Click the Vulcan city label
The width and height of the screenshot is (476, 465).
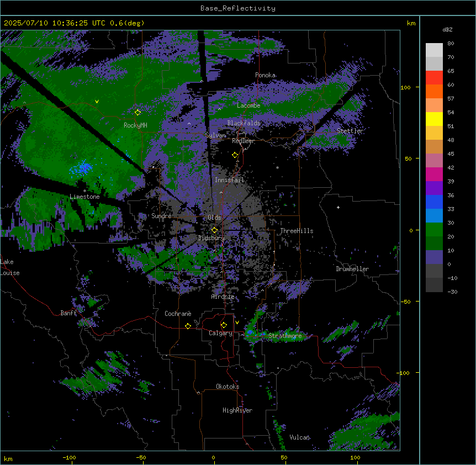tap(299, 437)
